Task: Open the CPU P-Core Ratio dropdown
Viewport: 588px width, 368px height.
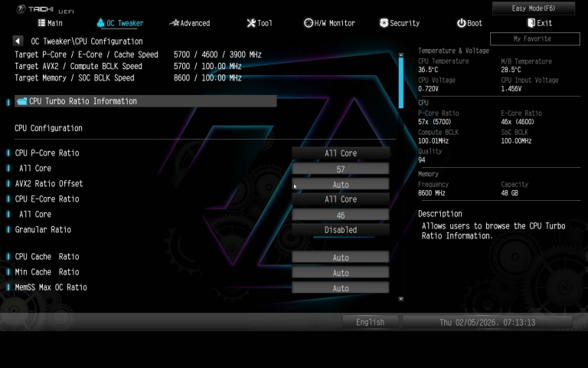Action: [340, 153]
